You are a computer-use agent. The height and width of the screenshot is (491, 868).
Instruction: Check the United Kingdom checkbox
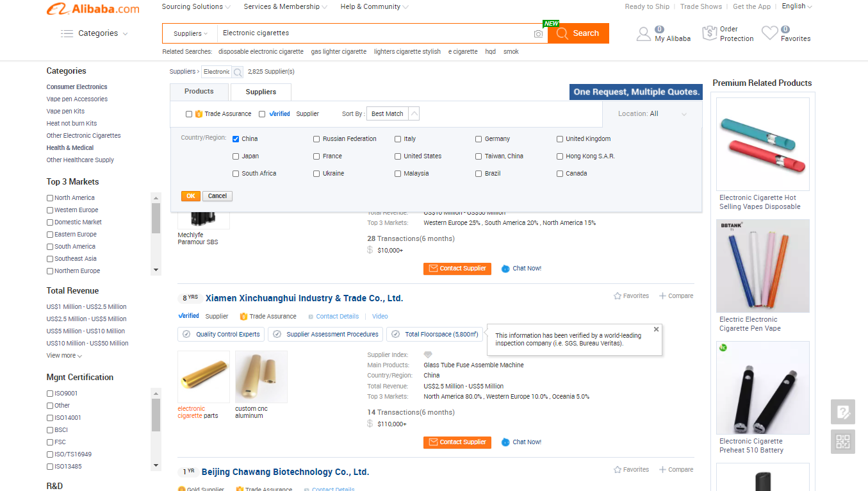coord(560,139)
